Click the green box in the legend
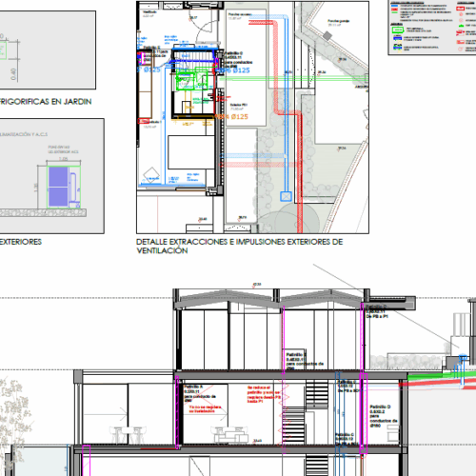Screen dimensions: 476x476 (398, 30)
